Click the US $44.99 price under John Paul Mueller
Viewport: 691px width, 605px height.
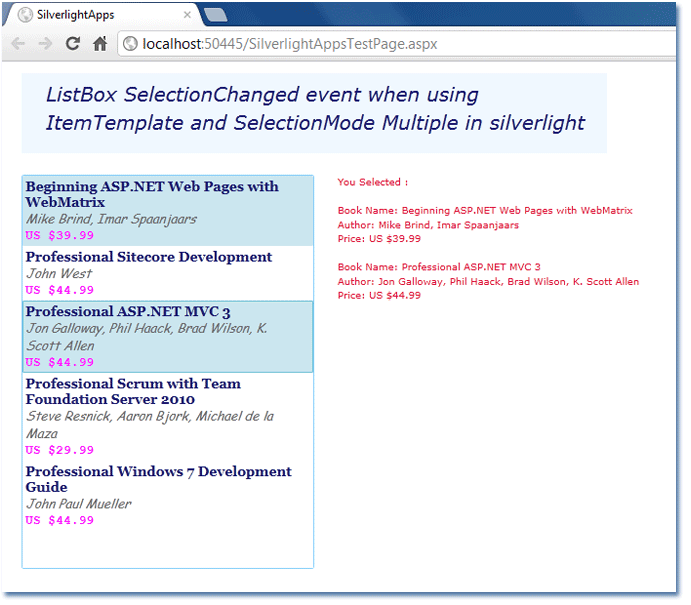click(59, 520)
